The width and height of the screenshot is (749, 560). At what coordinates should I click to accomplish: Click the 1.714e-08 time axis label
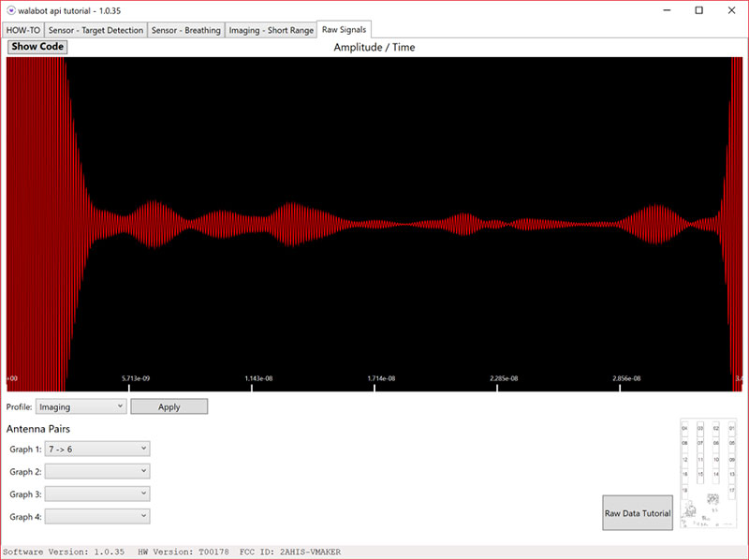pyautogui.click(x=381, y=378)
